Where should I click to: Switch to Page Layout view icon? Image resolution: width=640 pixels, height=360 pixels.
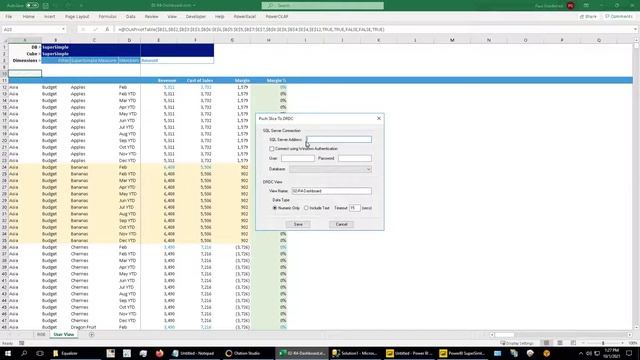click(x=560, y=343)
